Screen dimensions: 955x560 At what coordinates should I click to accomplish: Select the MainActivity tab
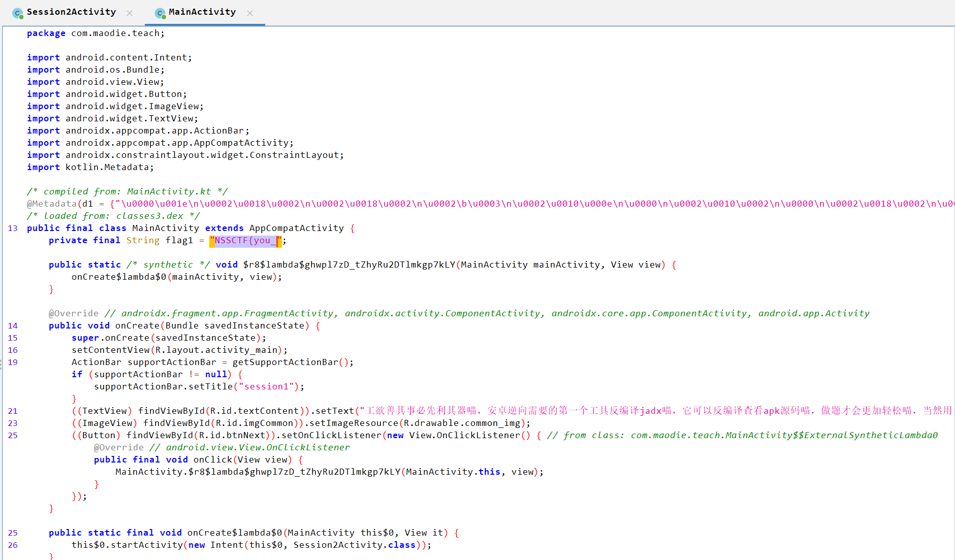point(202,12)
